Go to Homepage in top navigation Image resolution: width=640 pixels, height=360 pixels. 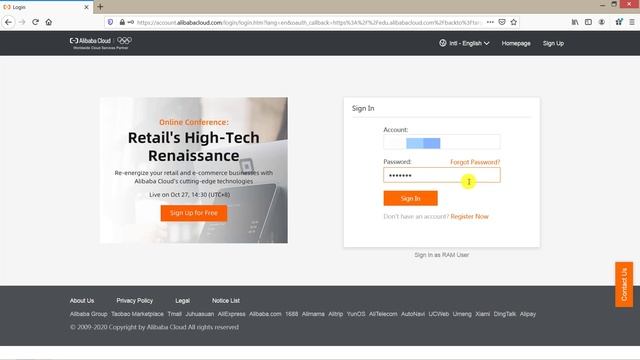516,43
